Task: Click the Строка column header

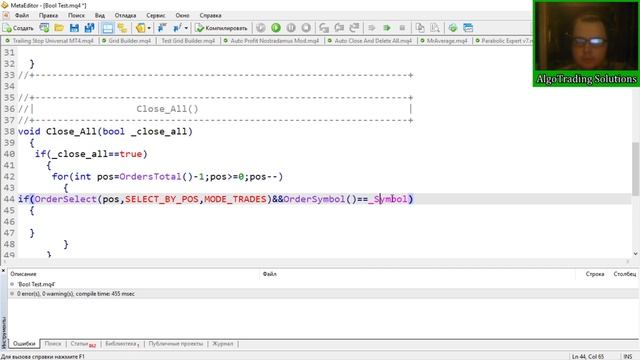Action: 595,274
